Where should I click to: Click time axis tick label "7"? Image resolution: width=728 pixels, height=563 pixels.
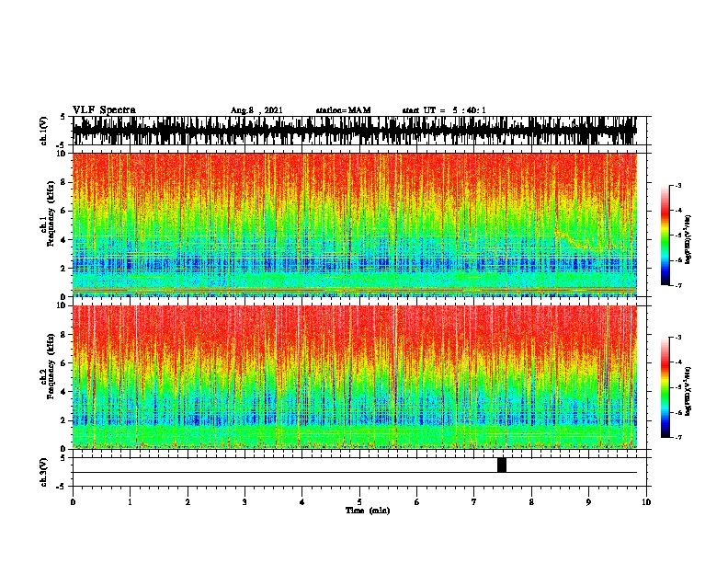point(474,502)
